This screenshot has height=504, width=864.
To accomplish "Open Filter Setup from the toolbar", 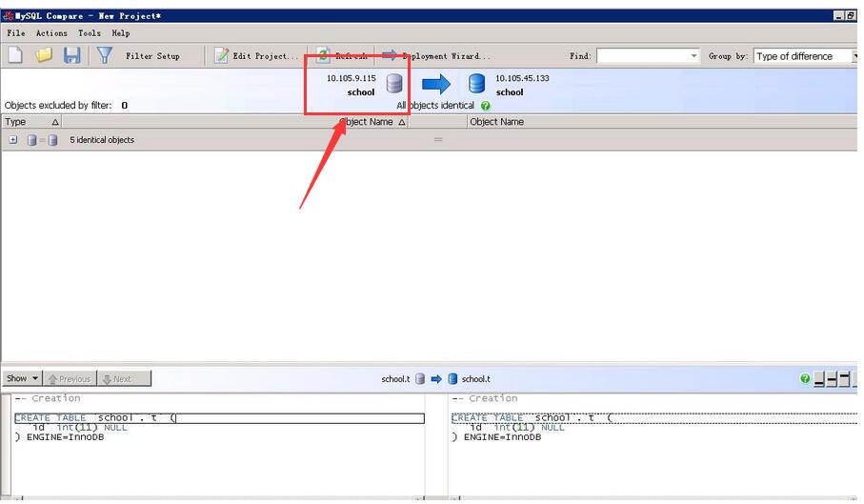I will [x=152, y=55].
